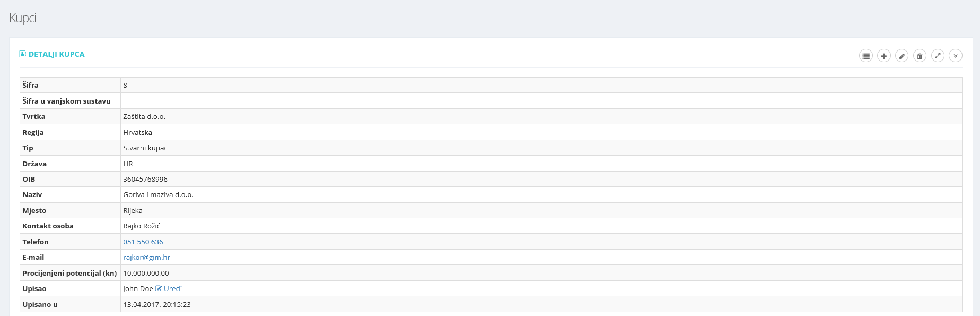Select the OIB value 36045768996
The height and width of the screenshot is (316, 980).
145,179
